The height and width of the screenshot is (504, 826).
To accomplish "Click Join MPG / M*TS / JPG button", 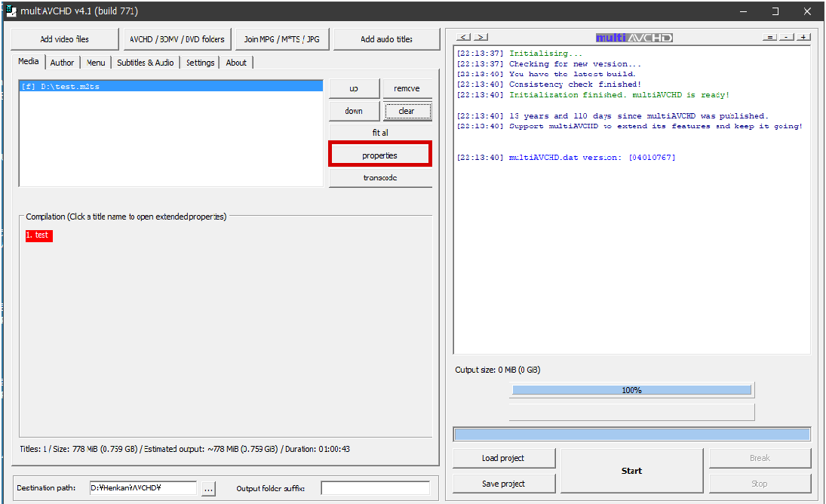I will (282, 39).
